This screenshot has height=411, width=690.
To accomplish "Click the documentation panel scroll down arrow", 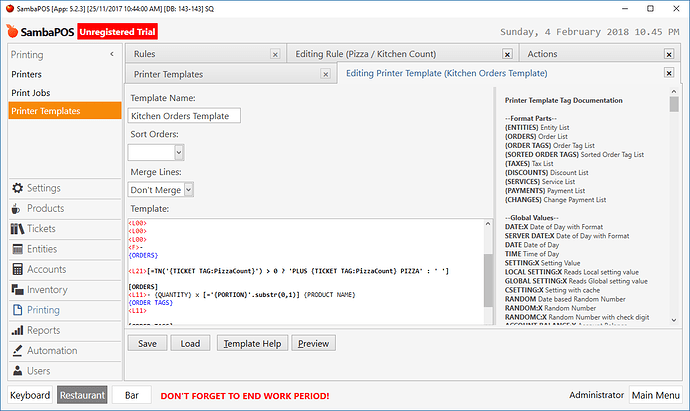I will pos(674,320).
